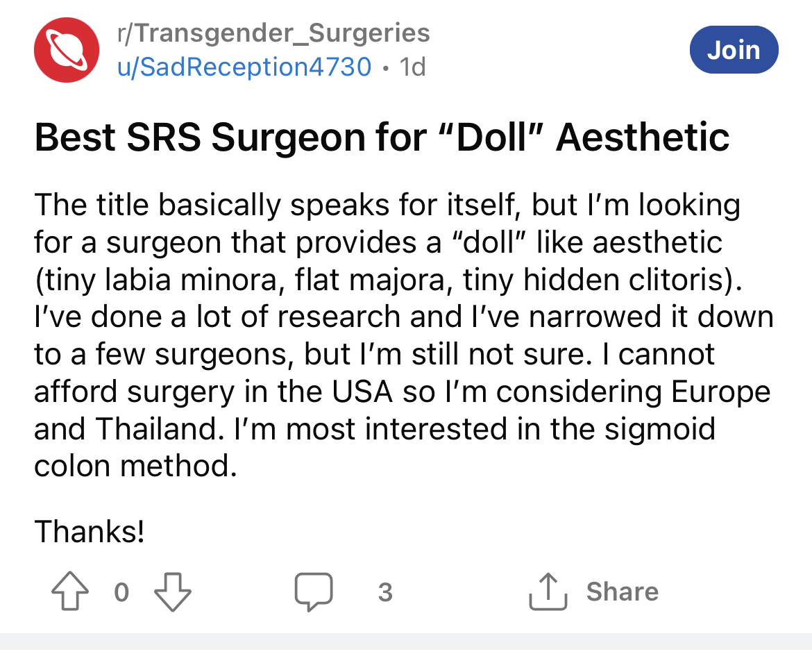Click the word Aesthetic in title

click(x=643, y=137)
